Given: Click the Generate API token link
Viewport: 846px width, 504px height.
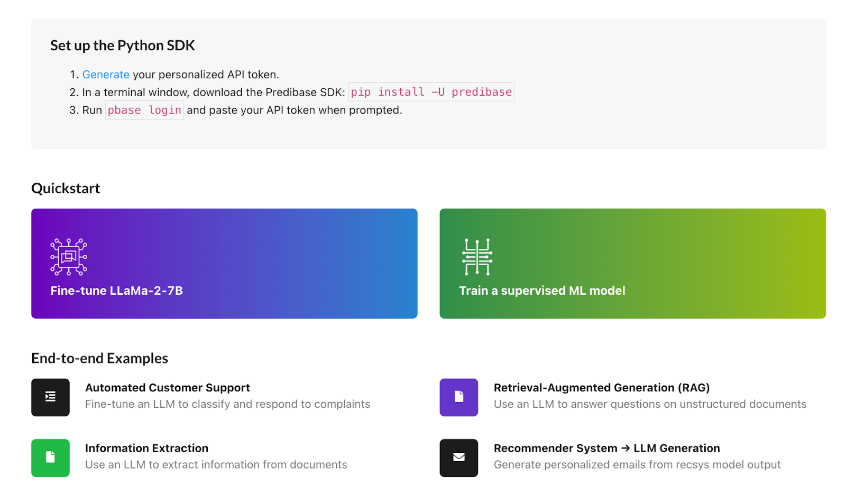Looking at the screenshot, I should pos(106,74).
